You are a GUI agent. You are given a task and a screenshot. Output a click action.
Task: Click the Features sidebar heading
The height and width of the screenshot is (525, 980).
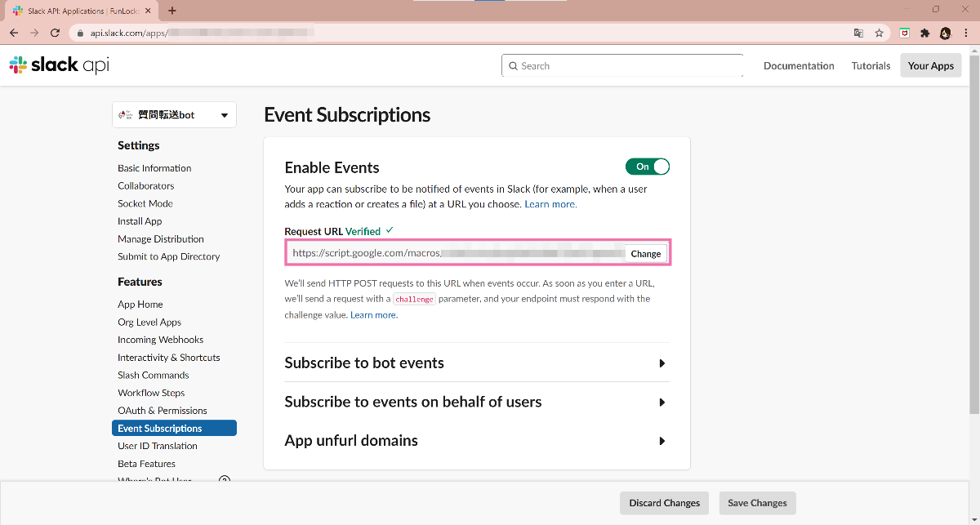pos(140,282)
